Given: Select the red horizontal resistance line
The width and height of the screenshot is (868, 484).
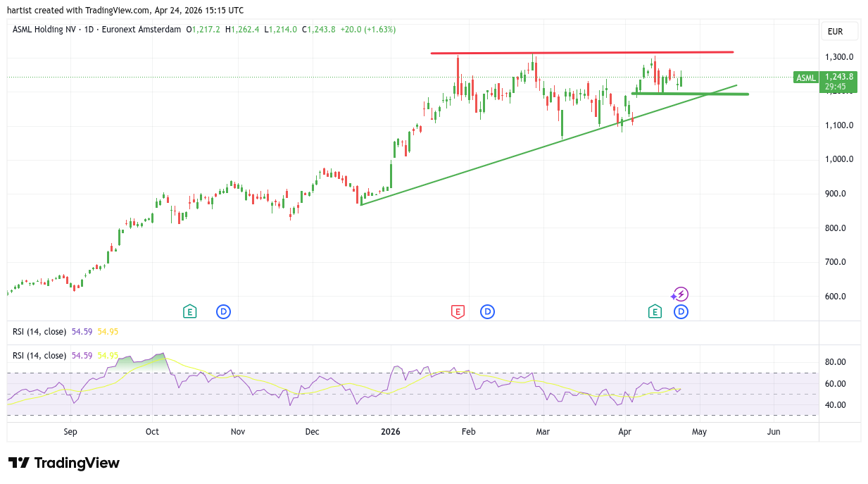Looking at the screenshot, I should [x=581, y=53].
